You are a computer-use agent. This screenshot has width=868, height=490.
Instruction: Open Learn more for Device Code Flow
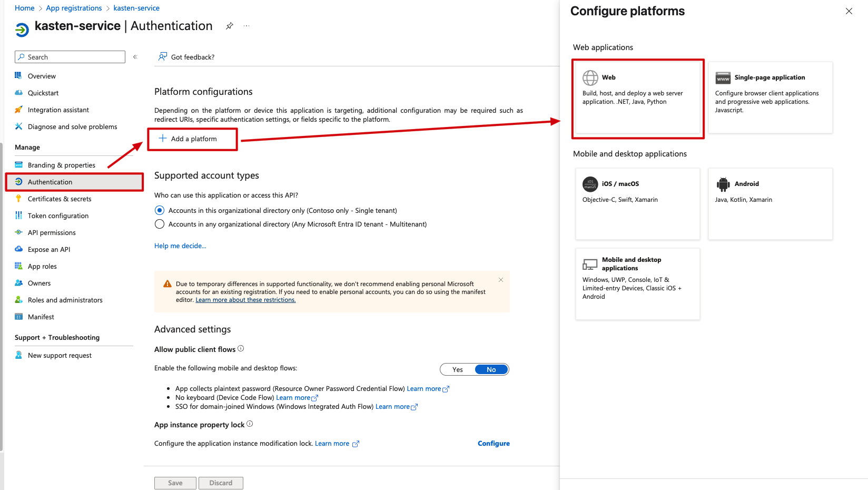[297, 398]
